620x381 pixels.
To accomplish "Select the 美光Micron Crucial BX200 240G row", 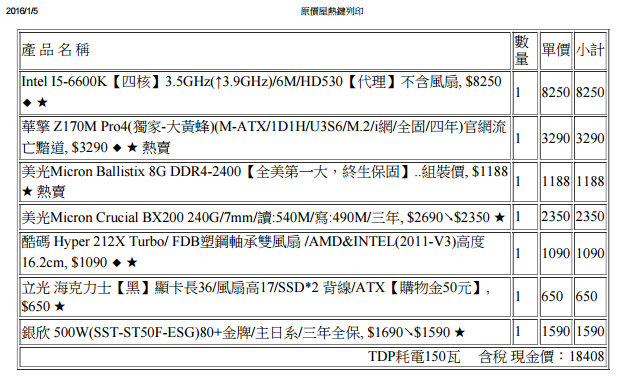I will [263, 217].
